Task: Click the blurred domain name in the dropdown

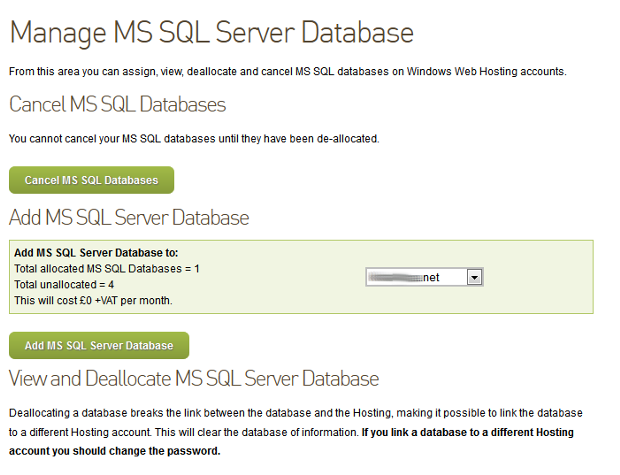Action: point(395,278)
